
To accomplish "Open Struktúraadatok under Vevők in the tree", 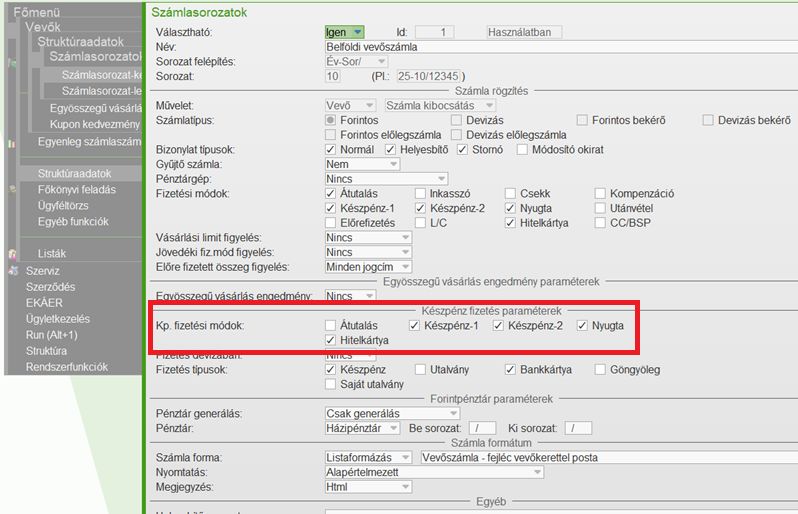I will click(80, 42).
